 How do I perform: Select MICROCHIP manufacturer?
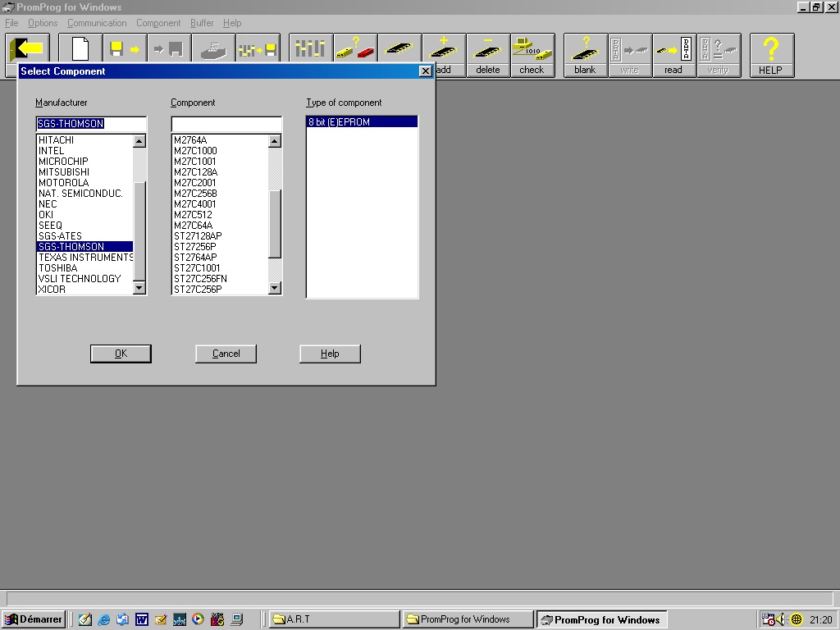click(84, 162)
